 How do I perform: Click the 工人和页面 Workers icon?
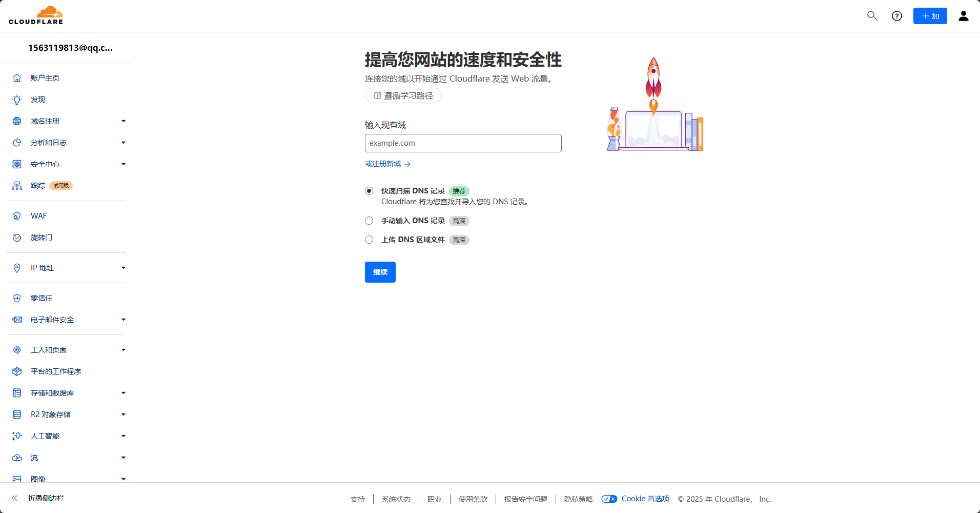[17, 350]
